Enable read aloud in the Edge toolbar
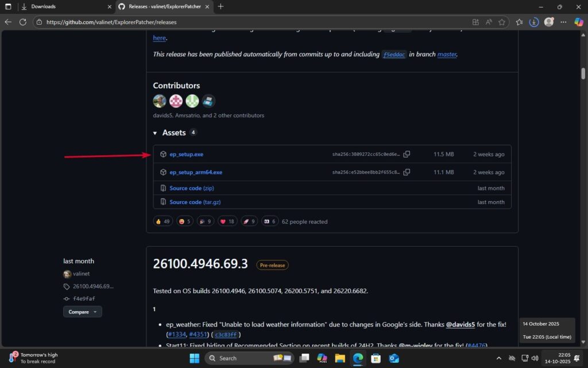The image size is (588, 368). pyautogui.click(x=488, y=22)
